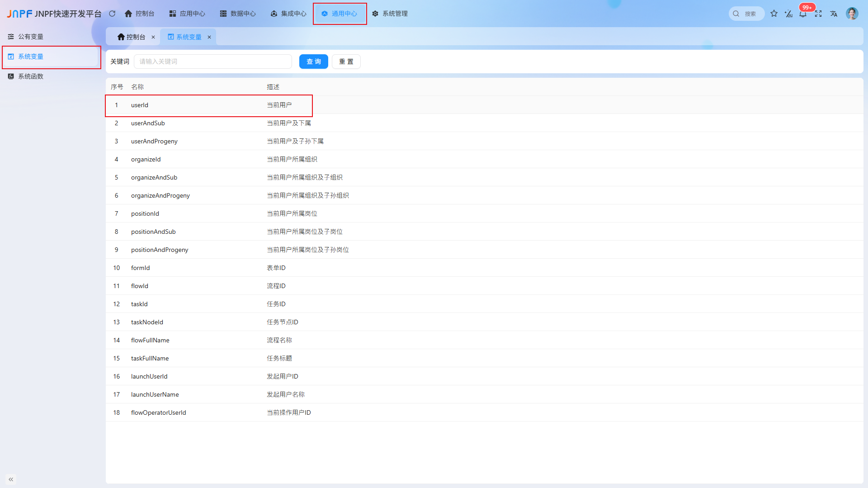Open 数据中心 in top navigation
This screenshot has height=488, width=868.
tap(238, 14)
